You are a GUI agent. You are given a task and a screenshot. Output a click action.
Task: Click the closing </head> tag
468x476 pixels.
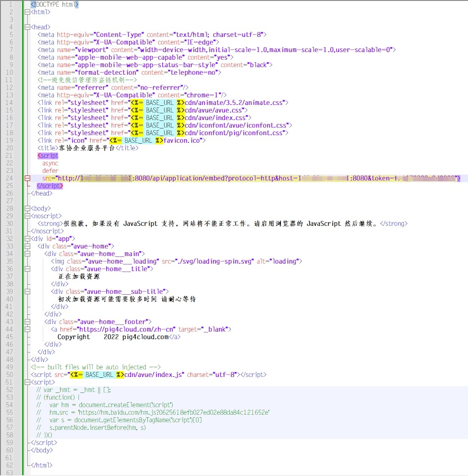41,194
